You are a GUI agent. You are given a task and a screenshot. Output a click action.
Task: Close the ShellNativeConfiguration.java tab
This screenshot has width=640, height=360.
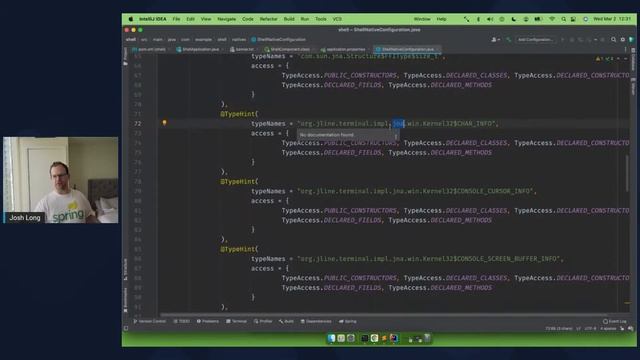coord(438,49)
